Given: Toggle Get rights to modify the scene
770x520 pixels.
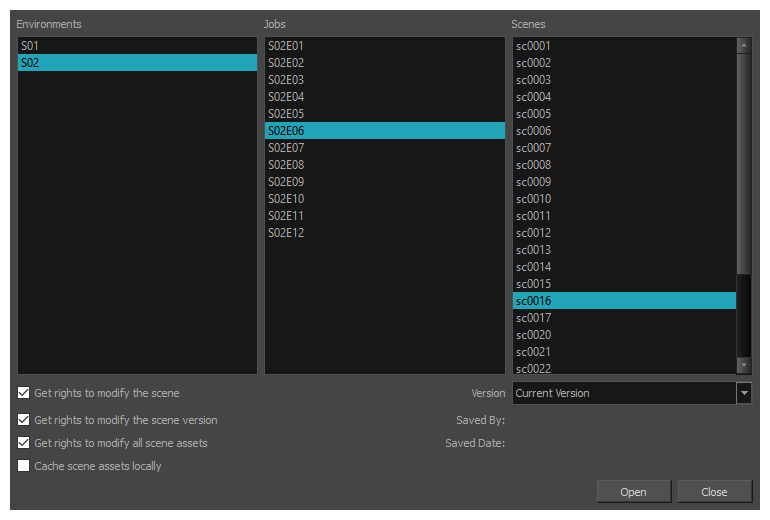Looking at the screenshot, I should pyautogui.click(x=24, y=393).
